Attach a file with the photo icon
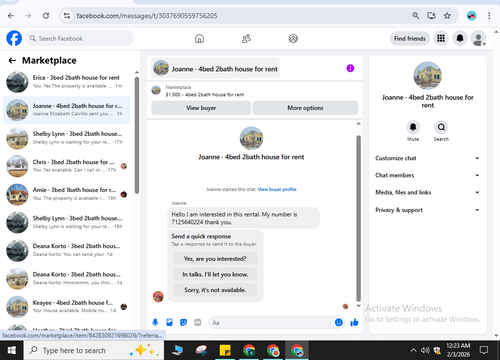The image size is (500, 360). (169, 322)
